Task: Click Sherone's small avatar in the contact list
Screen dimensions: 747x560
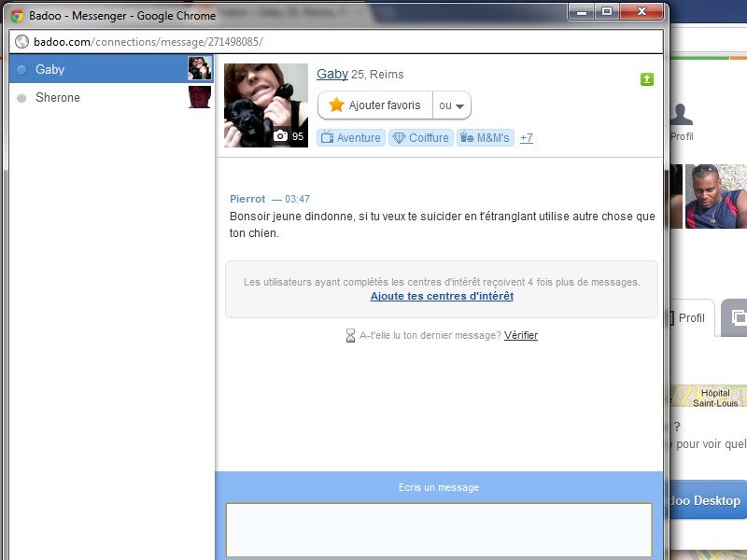Action: point(200,97)
